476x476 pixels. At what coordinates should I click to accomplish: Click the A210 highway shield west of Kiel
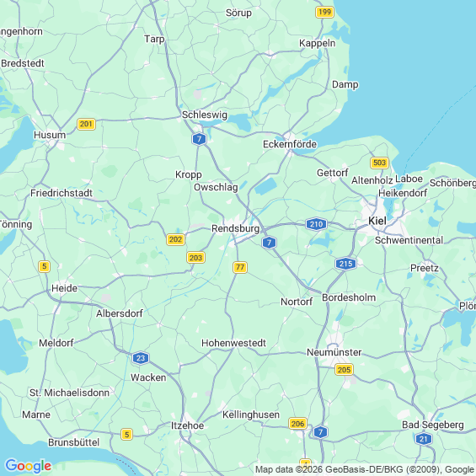(x=316, y=224)
